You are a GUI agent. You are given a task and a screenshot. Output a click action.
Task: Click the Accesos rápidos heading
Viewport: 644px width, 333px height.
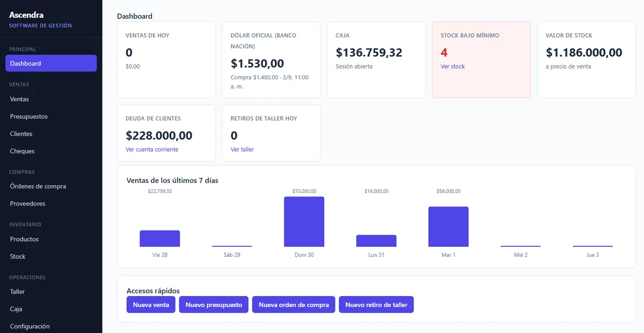click(x=153, y=291)
